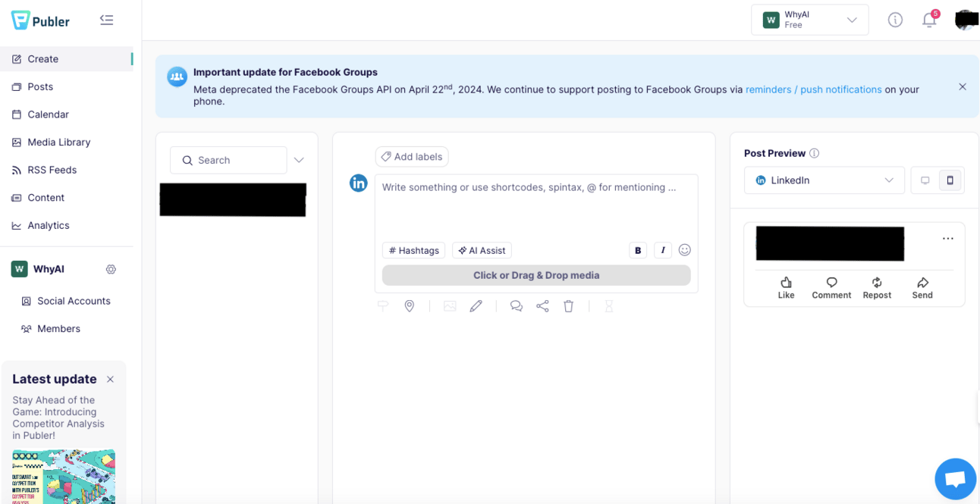The width and height of the screenshot is (980, 504).
Task: Click the image icon below the editor
Action: pos(450,306)
